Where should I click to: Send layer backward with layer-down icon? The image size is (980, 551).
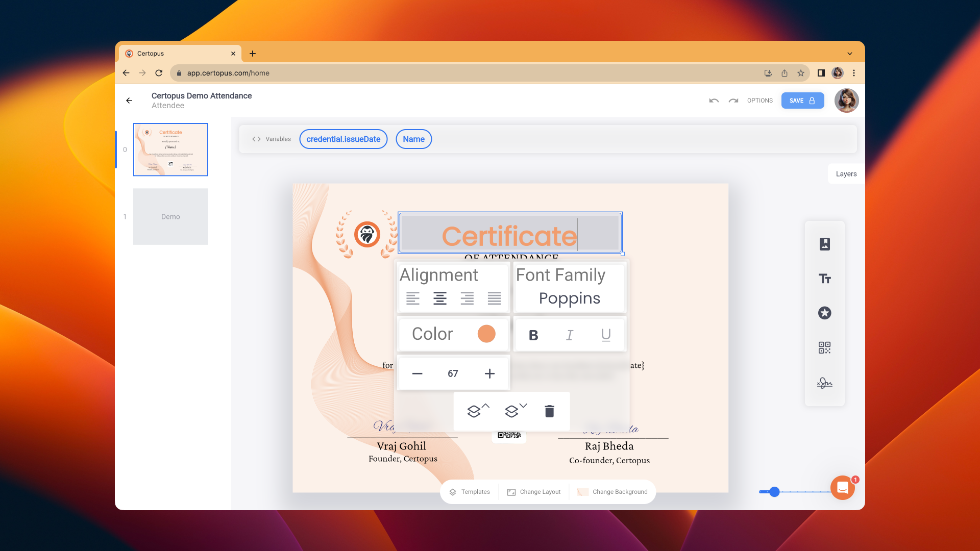514,411
